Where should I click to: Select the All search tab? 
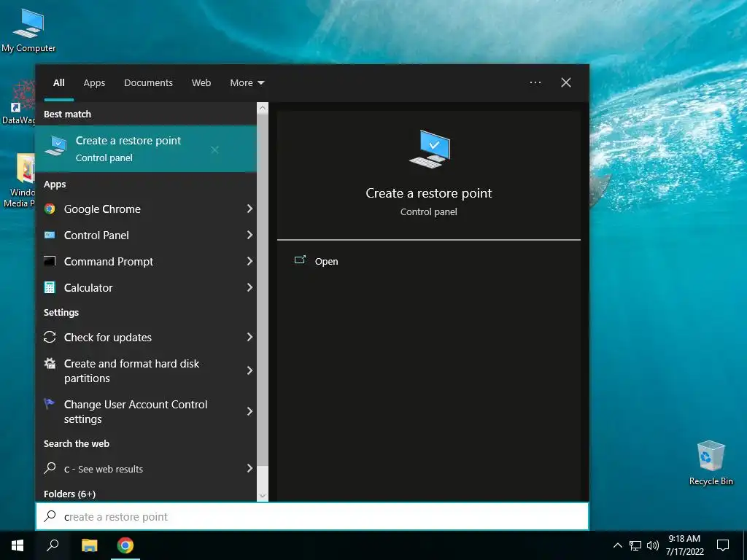[58, 83]
